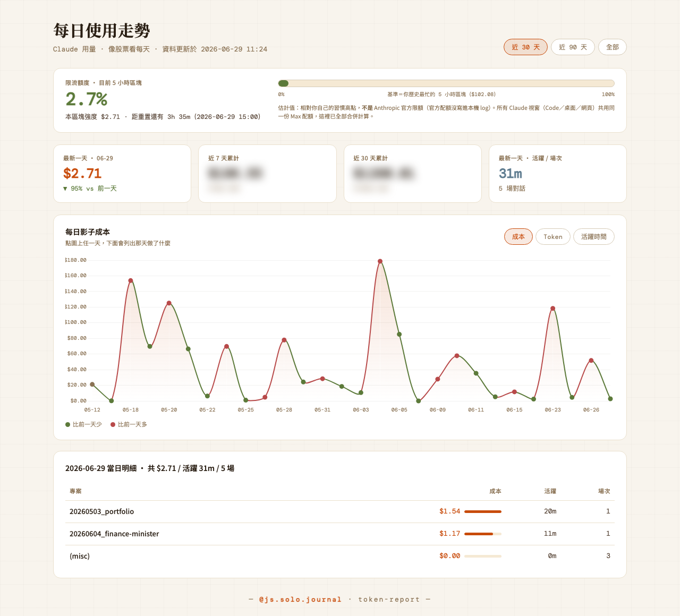Viewport: 680px width, 616px height.
Task: Click the 11m active time cell
Action: point(550,534)
